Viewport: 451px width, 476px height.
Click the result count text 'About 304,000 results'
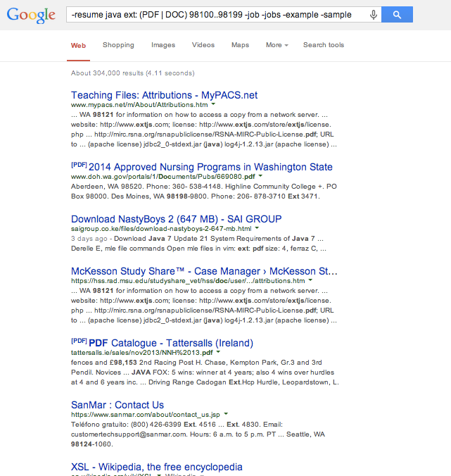point(107,73)
